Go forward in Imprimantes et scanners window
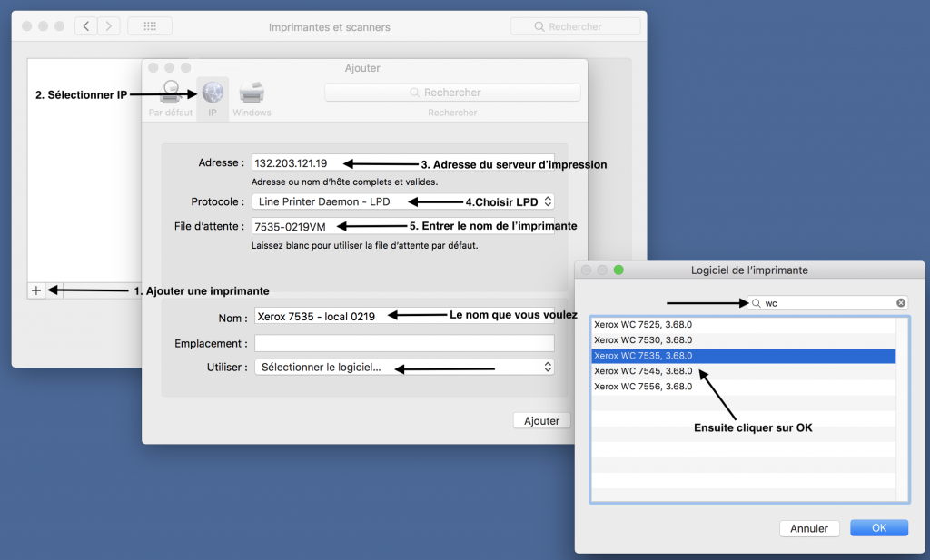The width and height of the screenshot is (930, 560). tap(109, 26)
